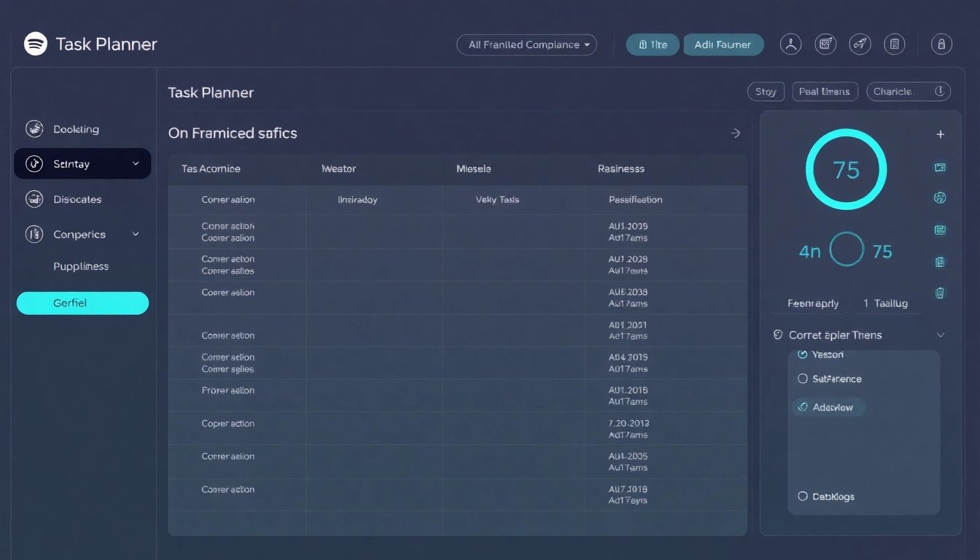980x560 pixels.
Task: Click the Adu Faumer button in the header
Action: 723,44
